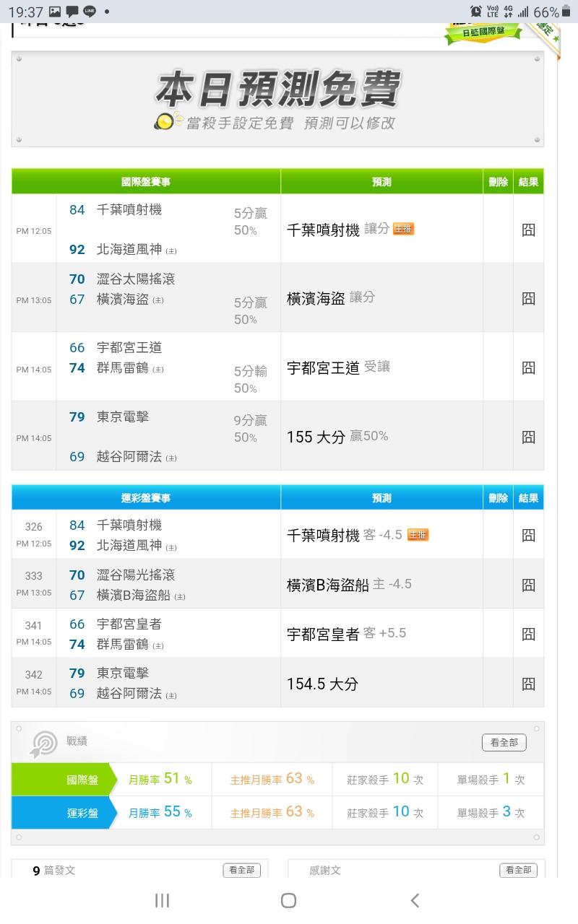Open the 千葉噴射機 team link in 國際盤賽事
578x924 pixels.
129,210
